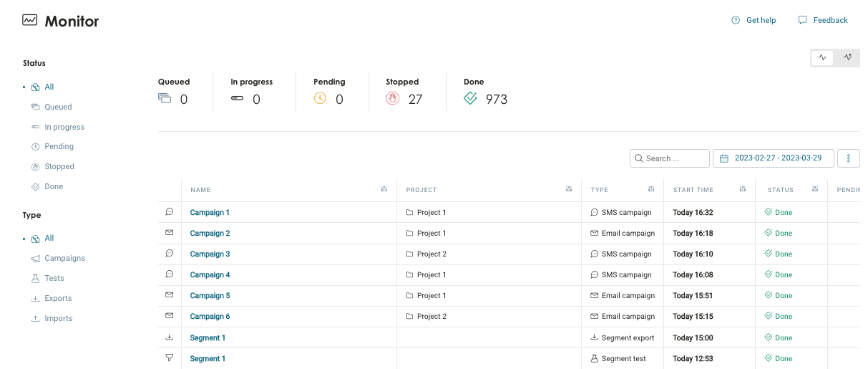Open the Campaign 3 link
Image resolution: width=868 pixels, height=369 pixels.
(210, 254)
